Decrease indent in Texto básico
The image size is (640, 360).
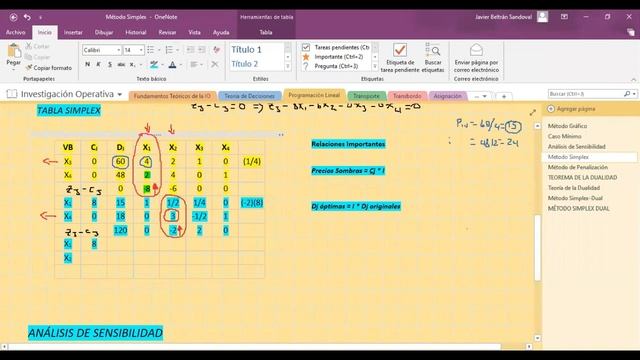point(190,50)
